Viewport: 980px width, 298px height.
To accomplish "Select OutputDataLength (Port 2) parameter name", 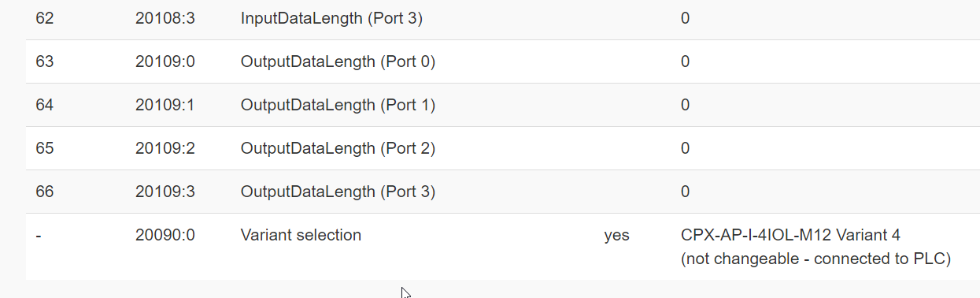I will point(338,148).
